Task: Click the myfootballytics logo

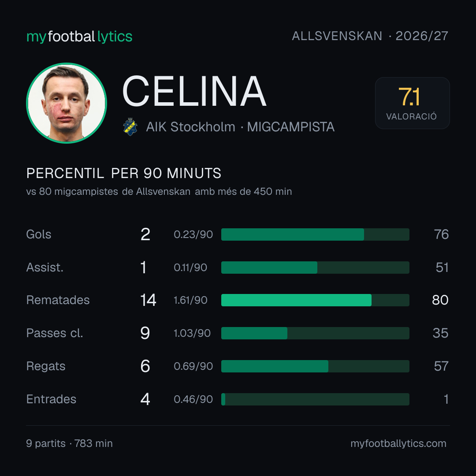Action: (x=79, y=37)
